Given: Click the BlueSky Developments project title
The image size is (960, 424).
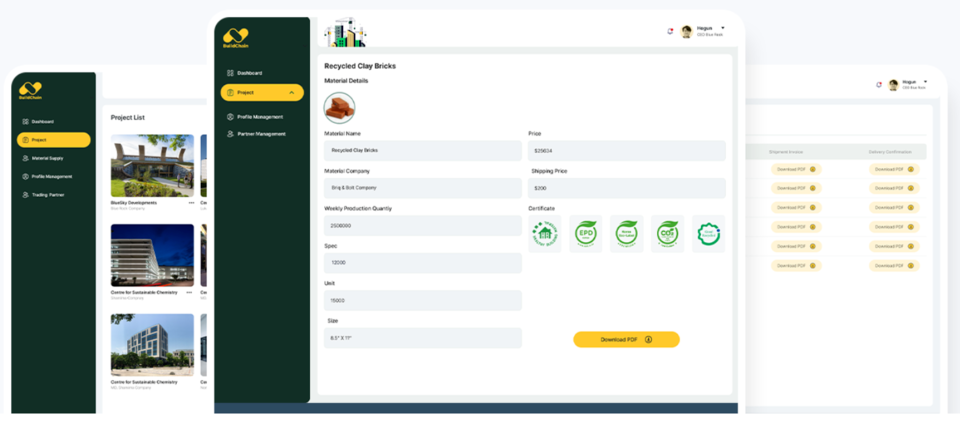Looking at the screenshot, I should [134, 203].
